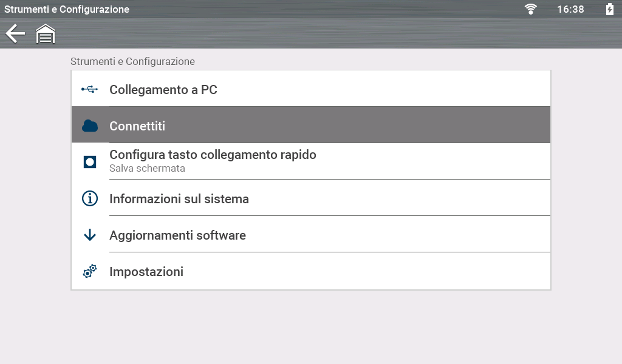Tap the gears icon for Impostazioni
The image size is (622, 364).
pyautogui.click(x=90, y=271)
